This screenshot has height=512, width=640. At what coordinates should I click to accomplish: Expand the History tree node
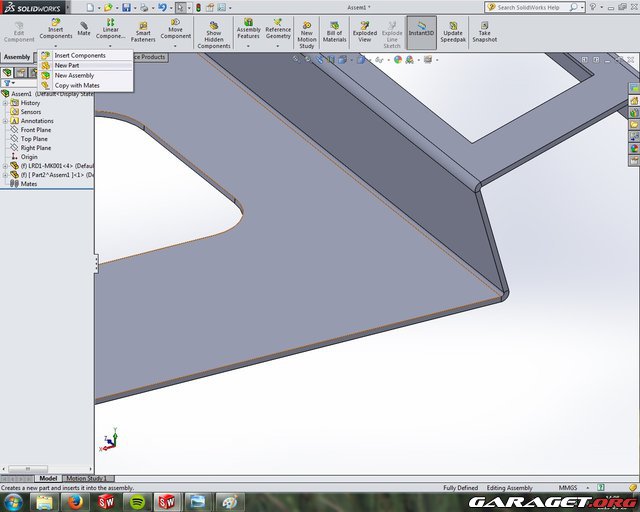pyautogui.click(x=5, y=103)
